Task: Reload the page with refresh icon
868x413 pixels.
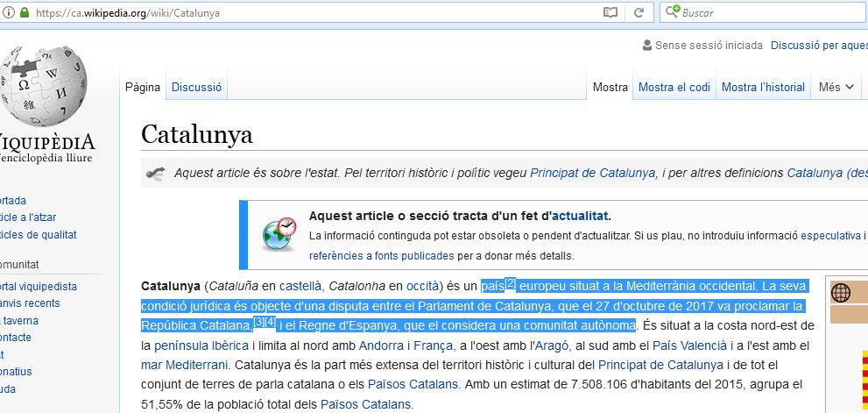Action: click(639, 12)
